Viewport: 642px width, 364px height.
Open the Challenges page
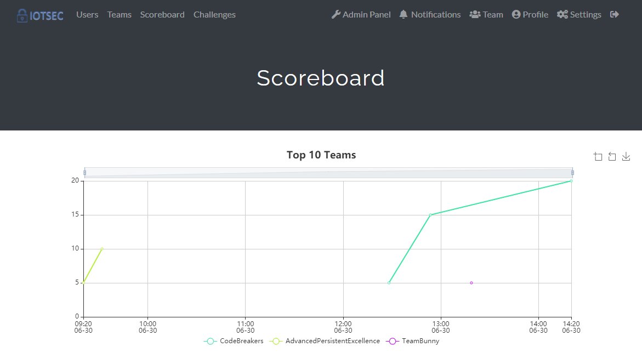point(214,15)
